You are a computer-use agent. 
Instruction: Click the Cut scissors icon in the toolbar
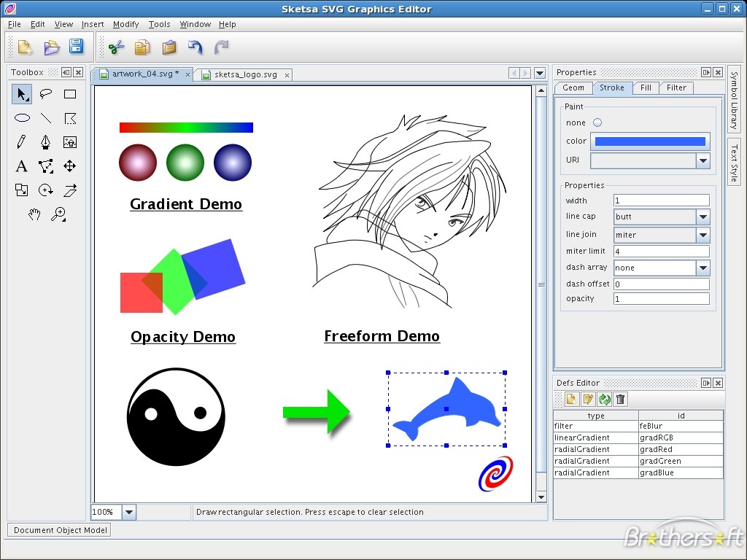115,47
